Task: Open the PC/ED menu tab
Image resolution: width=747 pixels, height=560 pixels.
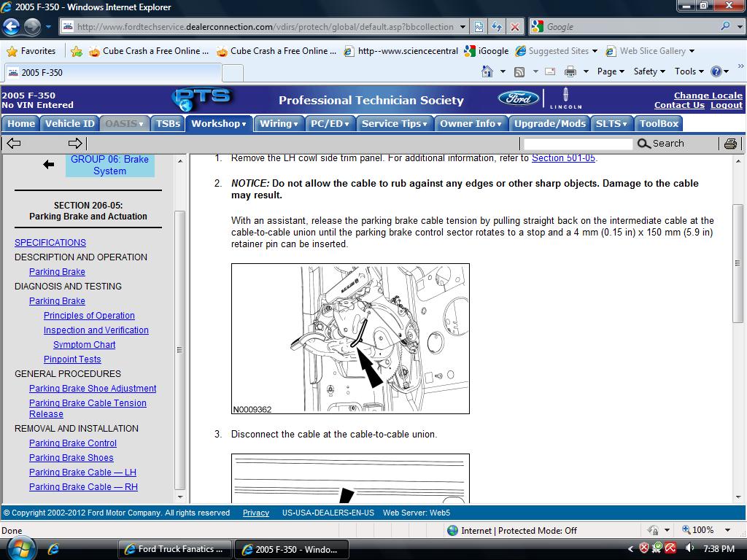Action: 330,124
